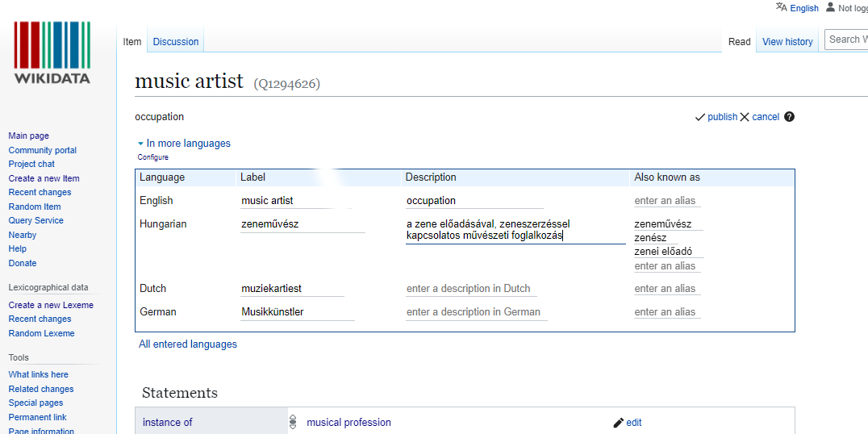This screenshot has height=434, width=868.
Task: Click the Configure link
Action: coord(153,157)
